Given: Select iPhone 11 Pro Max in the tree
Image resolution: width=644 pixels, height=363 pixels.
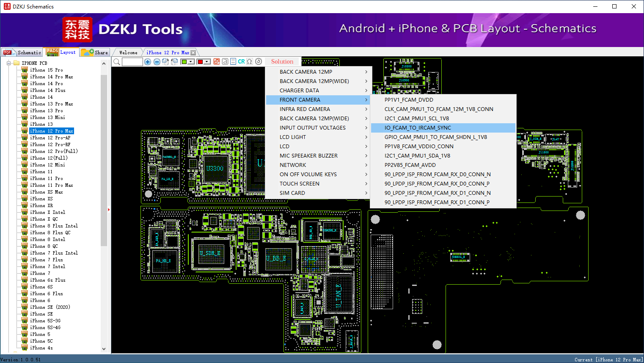Looking at the screenshot, I should click(52, 185).
